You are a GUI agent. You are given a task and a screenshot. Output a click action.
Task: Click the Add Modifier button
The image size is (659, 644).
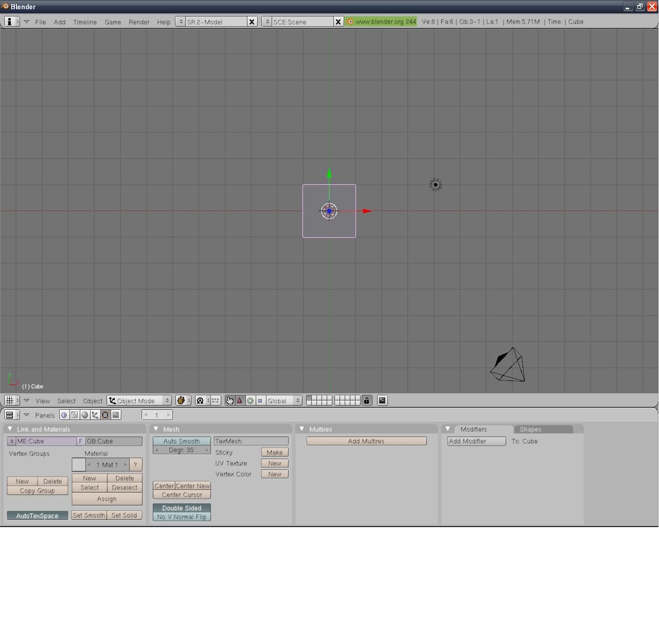point(476,441)
